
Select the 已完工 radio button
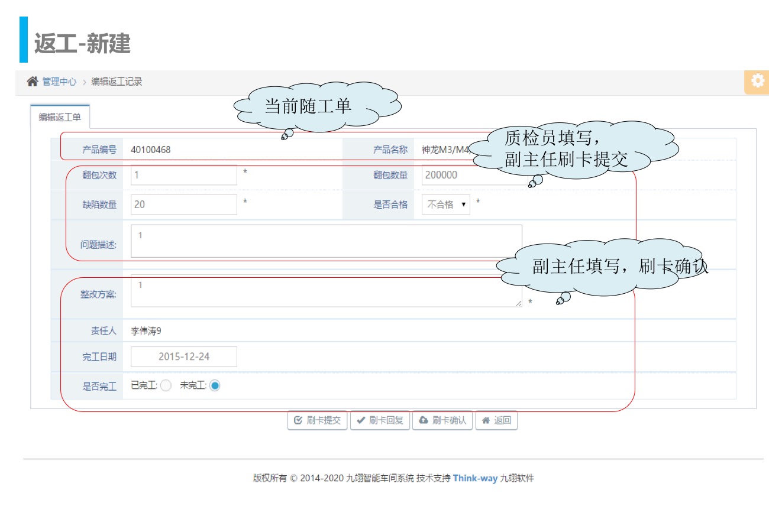pos(166,385)
